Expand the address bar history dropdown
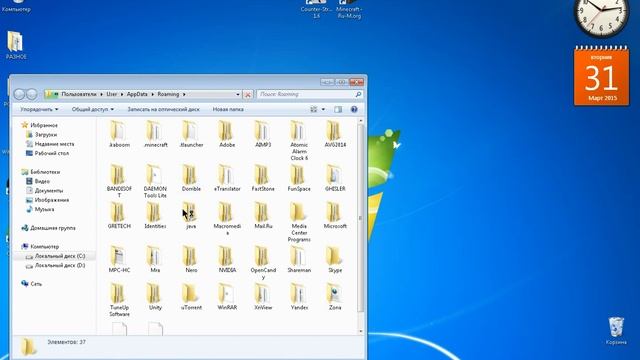This screenshot has width=640, height=360. coord(238,94)
